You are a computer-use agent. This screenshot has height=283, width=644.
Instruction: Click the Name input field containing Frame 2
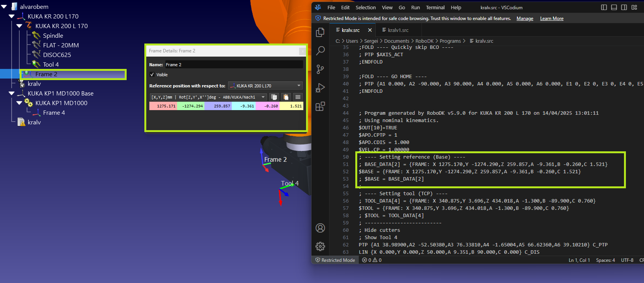(234, 65)
